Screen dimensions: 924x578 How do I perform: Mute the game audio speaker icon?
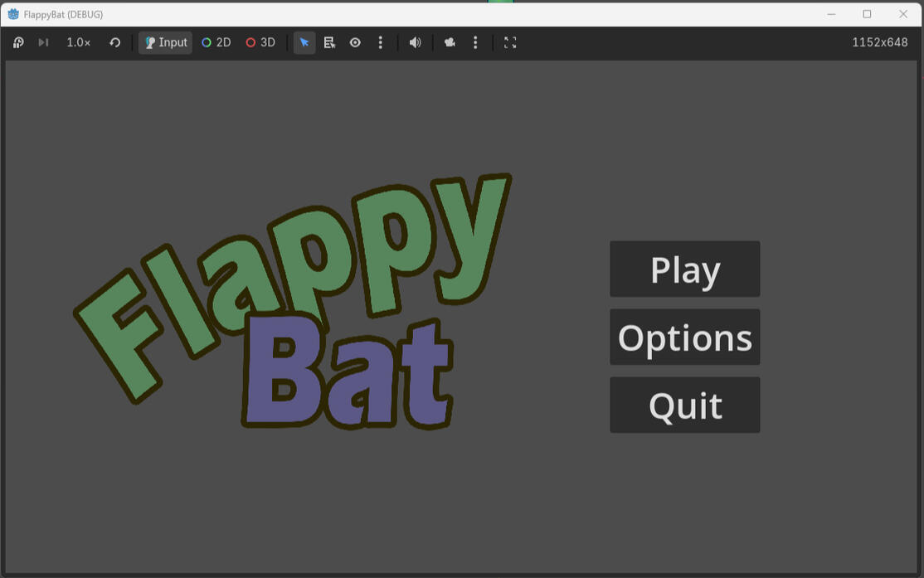[x=416, y=42]
